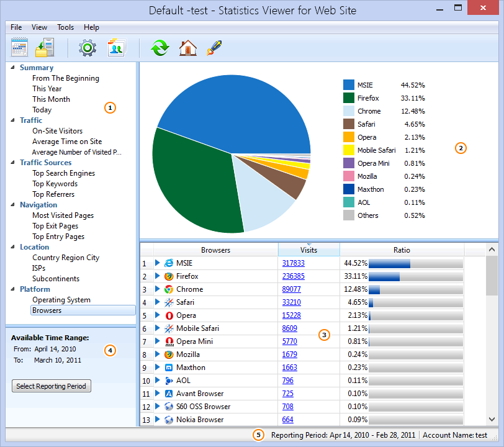504x447 pixels.
Task: Expand the Firefox row details arrow
Action: click(x=158, y=276)
